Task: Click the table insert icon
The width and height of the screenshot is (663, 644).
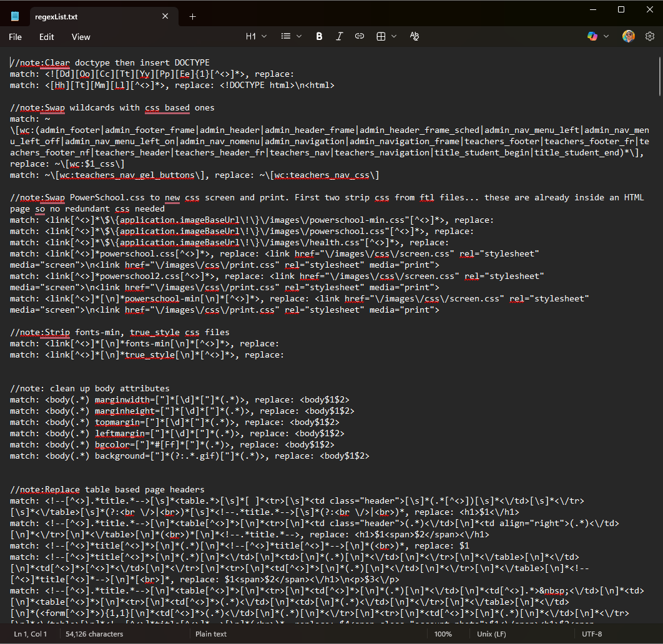Action: tap(381, 37)
